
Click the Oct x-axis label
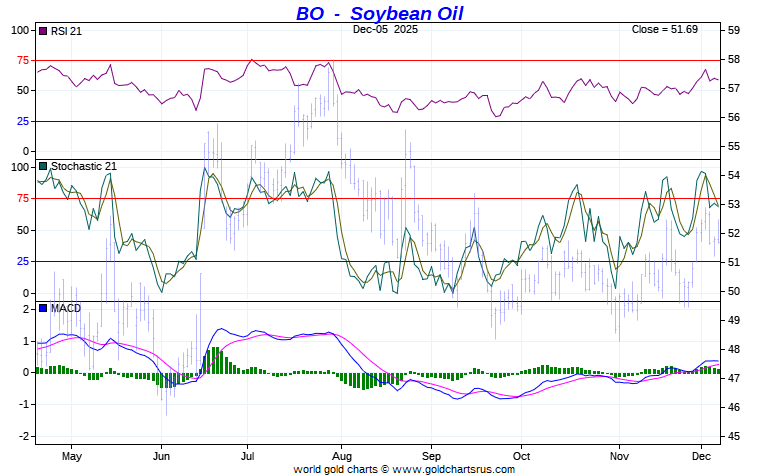click(522, 457)
